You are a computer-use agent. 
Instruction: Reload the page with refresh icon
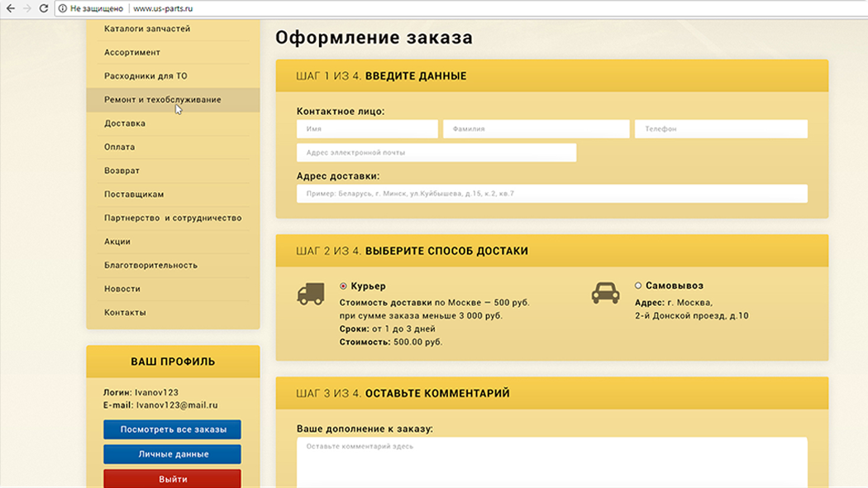pos(44,8)
